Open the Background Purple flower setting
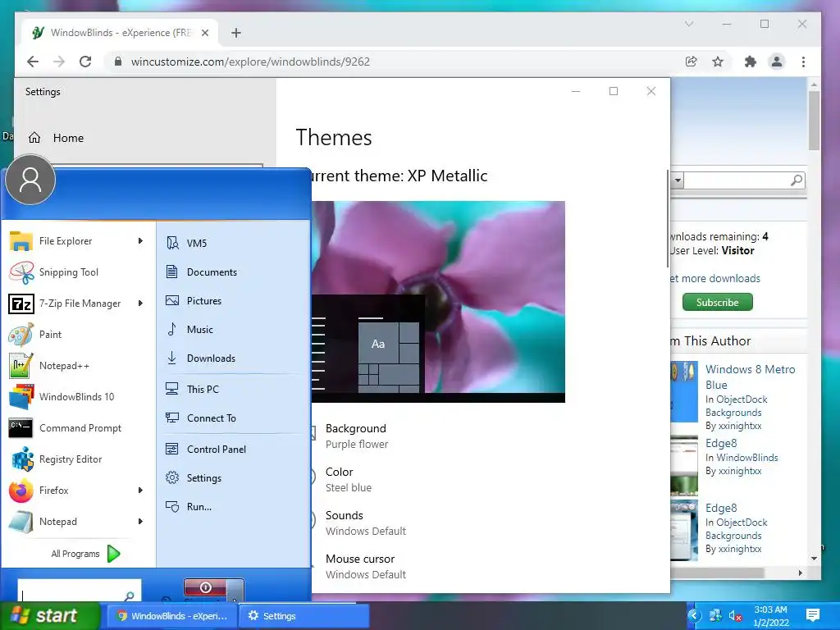 tap(356, 436)
